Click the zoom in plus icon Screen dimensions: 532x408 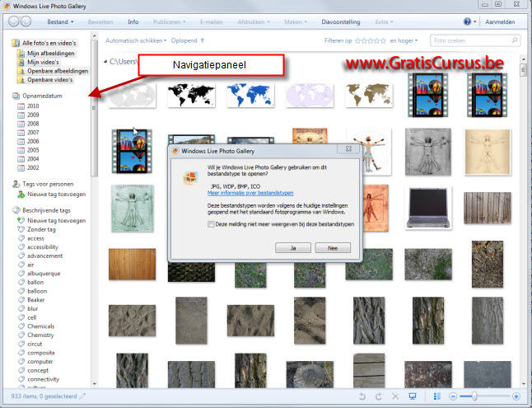tap(516, 396)
